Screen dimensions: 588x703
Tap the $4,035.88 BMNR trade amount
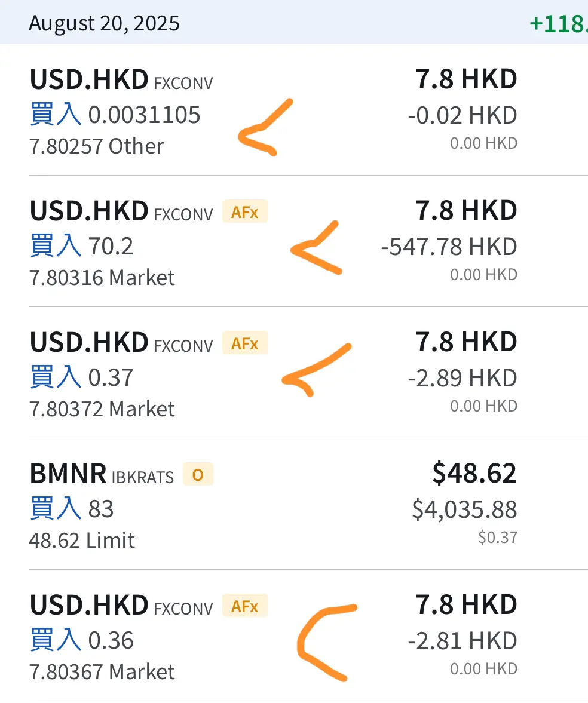464,509
